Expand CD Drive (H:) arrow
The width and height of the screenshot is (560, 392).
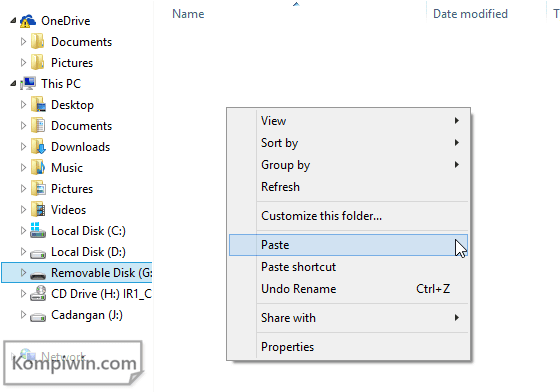click(x=23, y=293)
